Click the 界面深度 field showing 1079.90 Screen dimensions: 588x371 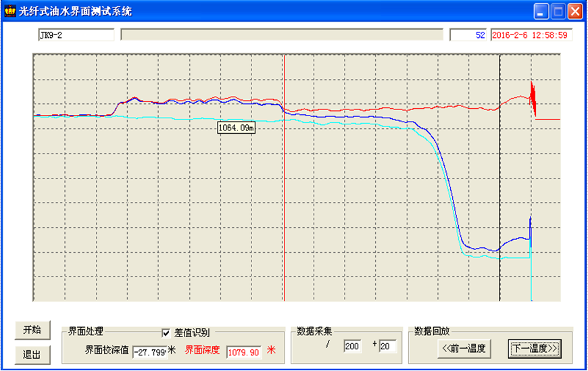[243, 351]
